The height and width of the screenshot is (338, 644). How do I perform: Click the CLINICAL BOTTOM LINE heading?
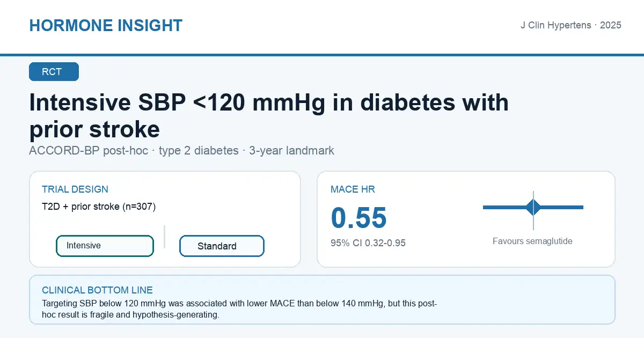[x=97, y=290]
